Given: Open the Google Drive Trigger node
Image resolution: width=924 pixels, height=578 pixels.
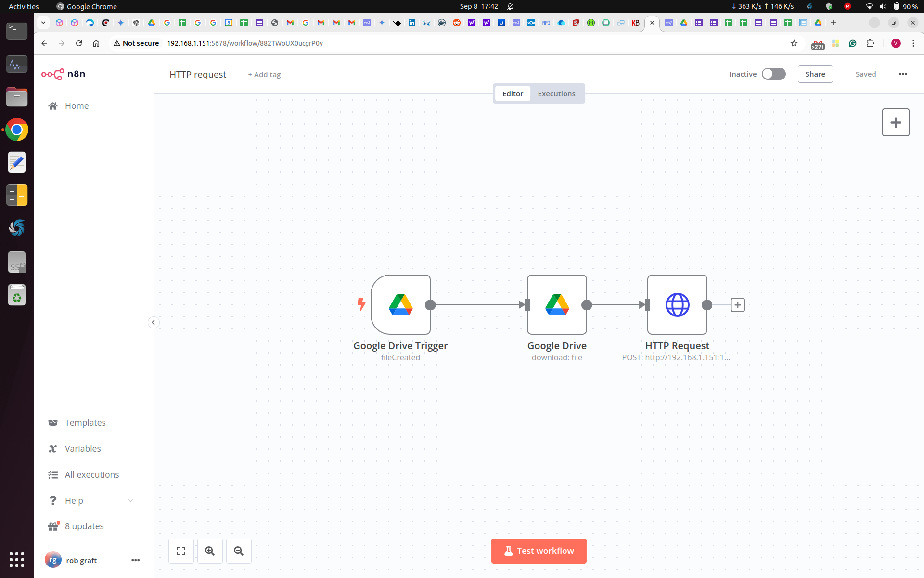Looking at the screenshot, I should tap(400, 304).
